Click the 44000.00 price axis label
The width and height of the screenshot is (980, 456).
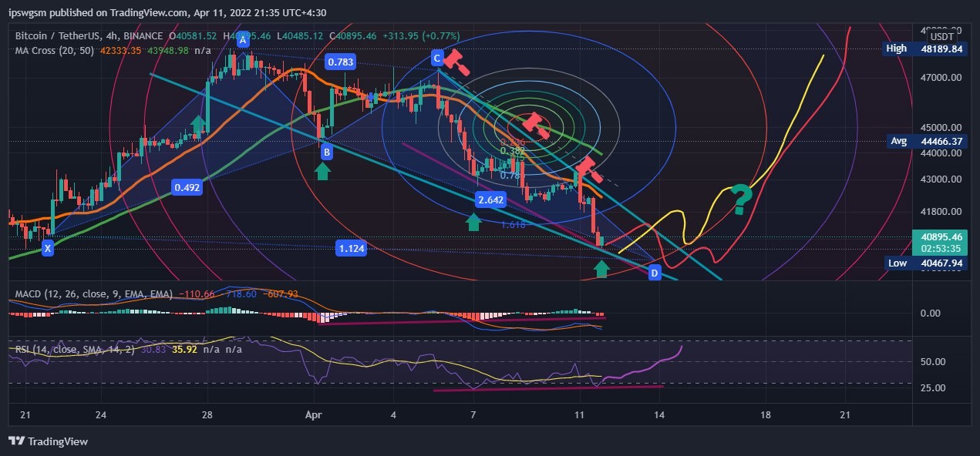(941, 153)
